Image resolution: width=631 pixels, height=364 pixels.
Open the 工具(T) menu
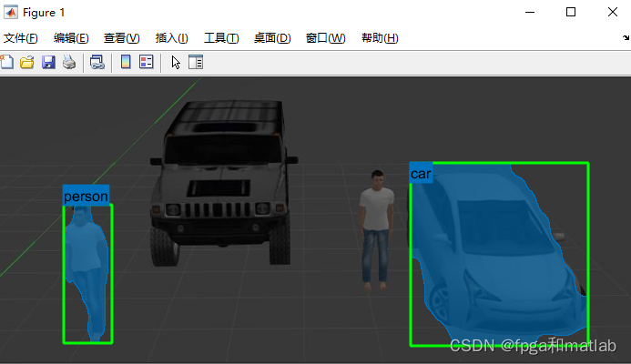(221, 38)
